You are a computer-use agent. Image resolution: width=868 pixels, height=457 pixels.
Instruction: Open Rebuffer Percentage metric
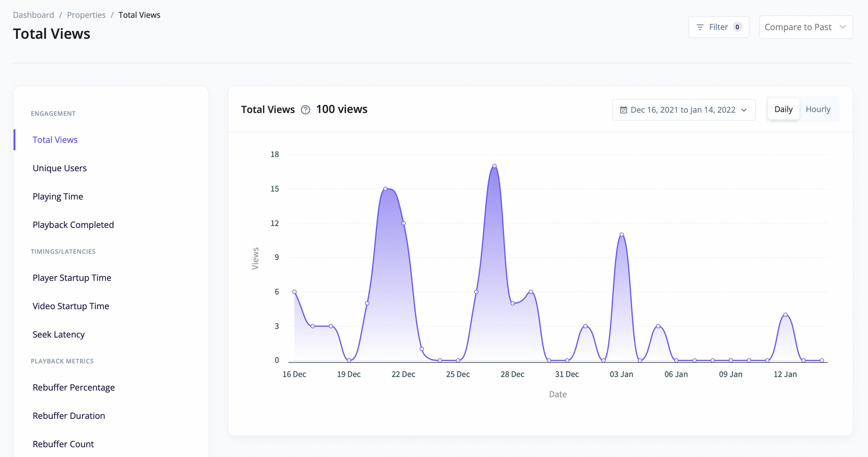point(74,388)
